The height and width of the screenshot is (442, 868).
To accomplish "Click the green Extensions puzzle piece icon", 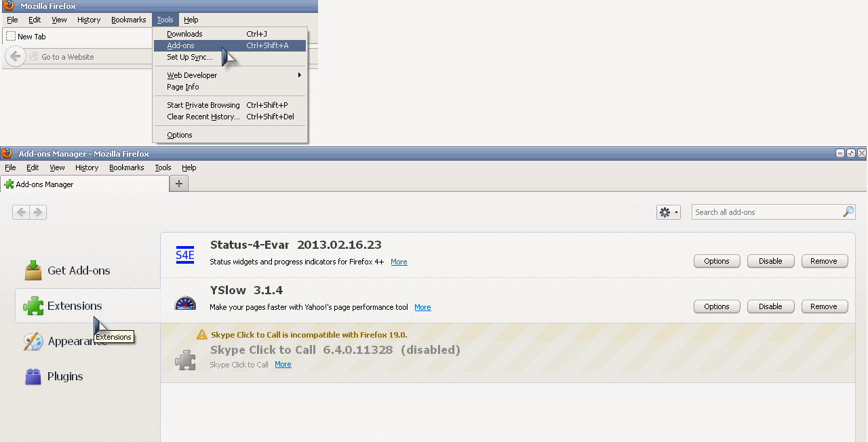I will (x=33, y=306).
